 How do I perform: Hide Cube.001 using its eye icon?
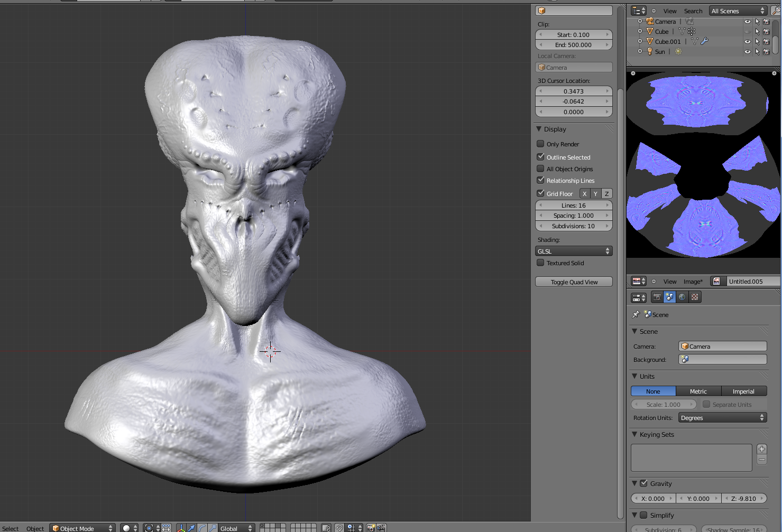748,42
